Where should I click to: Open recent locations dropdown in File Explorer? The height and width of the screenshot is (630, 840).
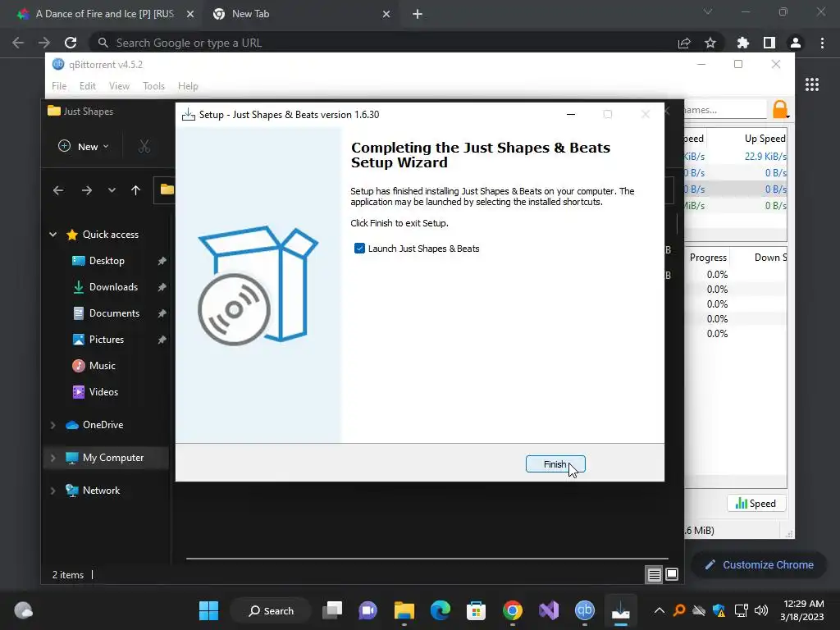(112, 190)
